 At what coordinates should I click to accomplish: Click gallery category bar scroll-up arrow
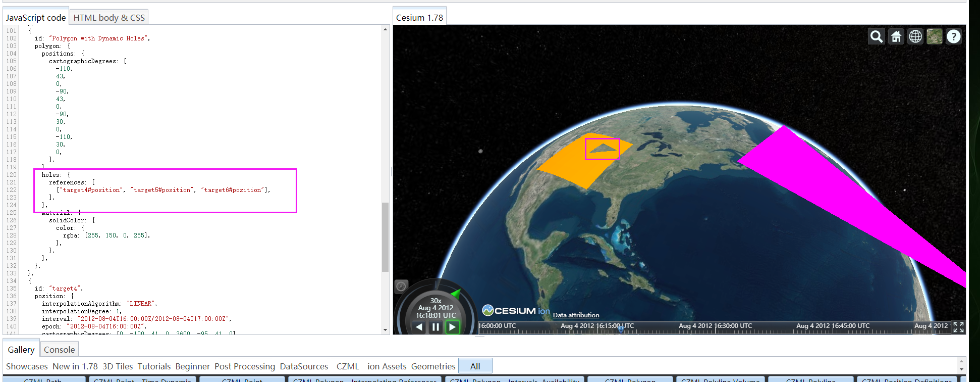[961, 362]
